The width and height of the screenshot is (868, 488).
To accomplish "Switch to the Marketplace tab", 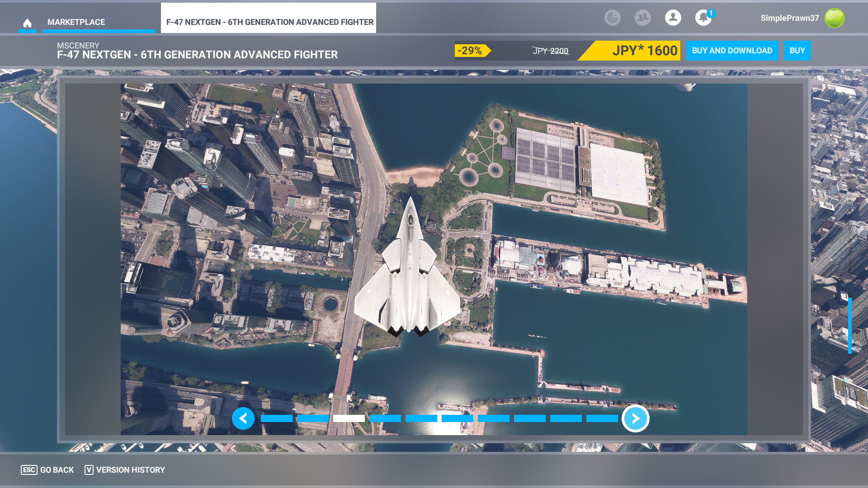I will (x=76, y=22).
